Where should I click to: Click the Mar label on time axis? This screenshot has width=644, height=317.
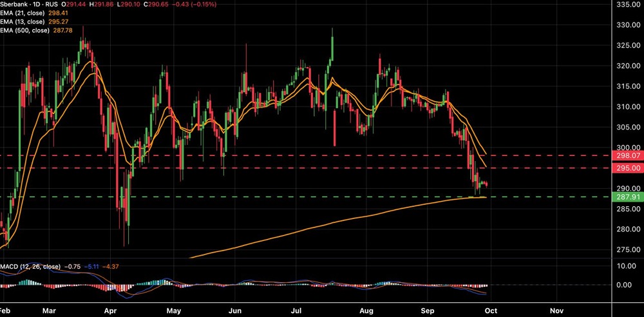coord(49,311)
